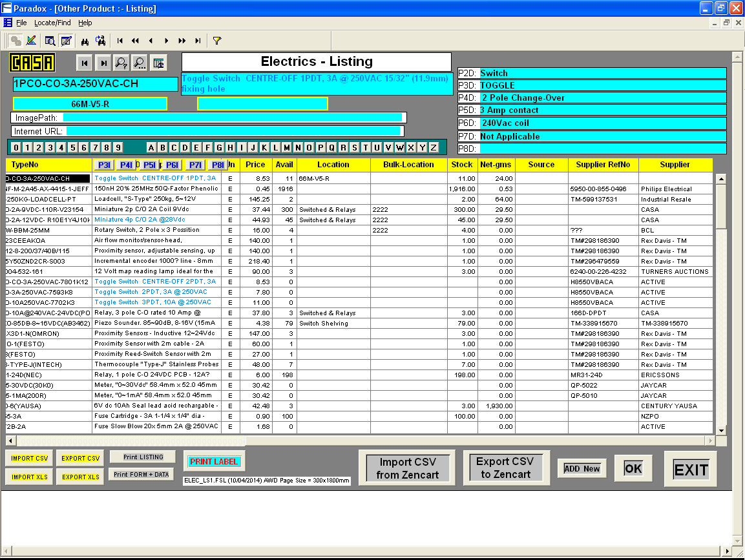Screen dimensions: 745x560
Task: Click the CASA logo
Action: pos(33,63)
